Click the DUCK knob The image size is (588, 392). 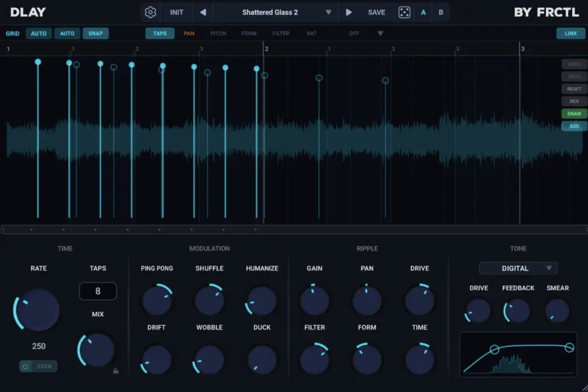click(x=262, y=360)
